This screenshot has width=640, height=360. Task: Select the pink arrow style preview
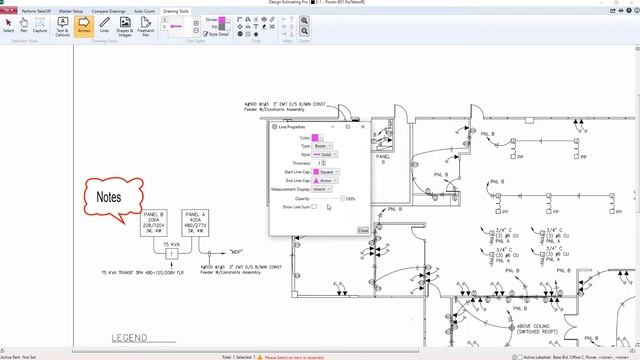[x=176, y=27]
